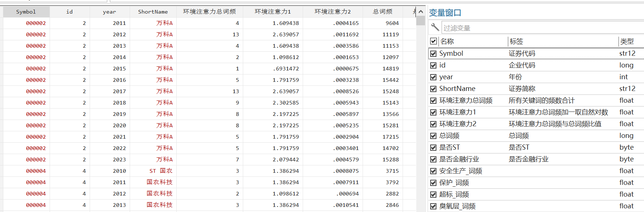Select the ShortName column header in the data grid
Viewport: 644px width, 212px height.
pyautogui.click(x=153, y=12)
